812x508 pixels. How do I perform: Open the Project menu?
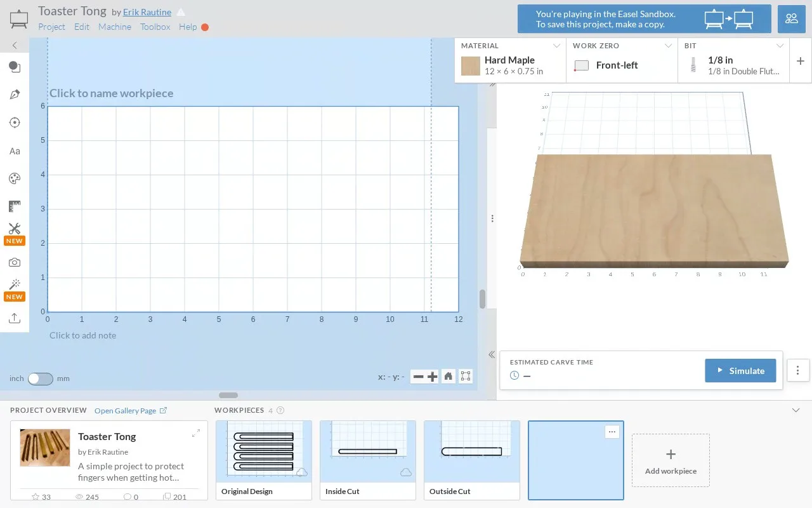coord(51,27)
